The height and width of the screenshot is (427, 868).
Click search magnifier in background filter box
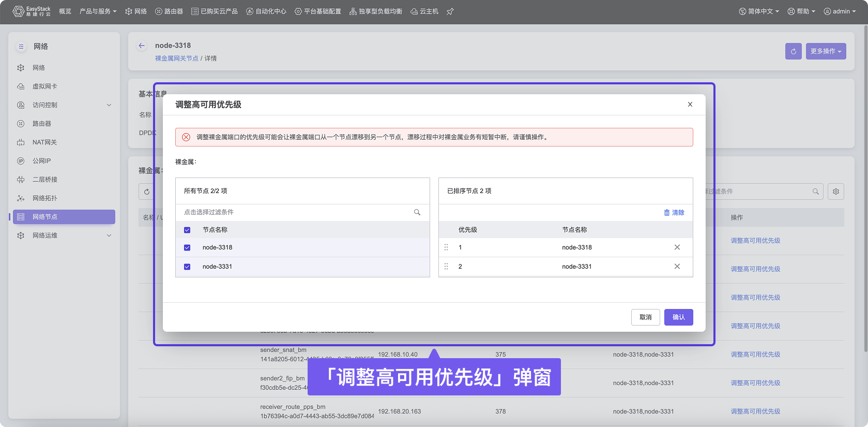[816, 192]
